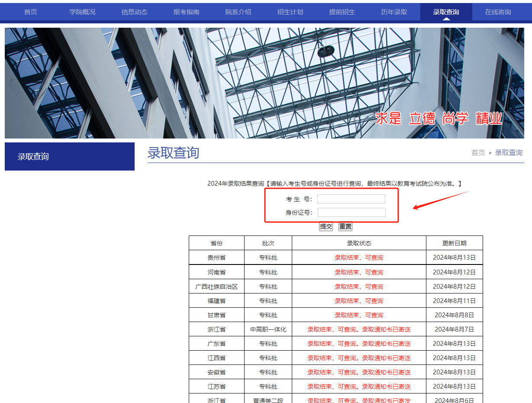Open the 首页 navigation menu item

click(x=30, y=12)
